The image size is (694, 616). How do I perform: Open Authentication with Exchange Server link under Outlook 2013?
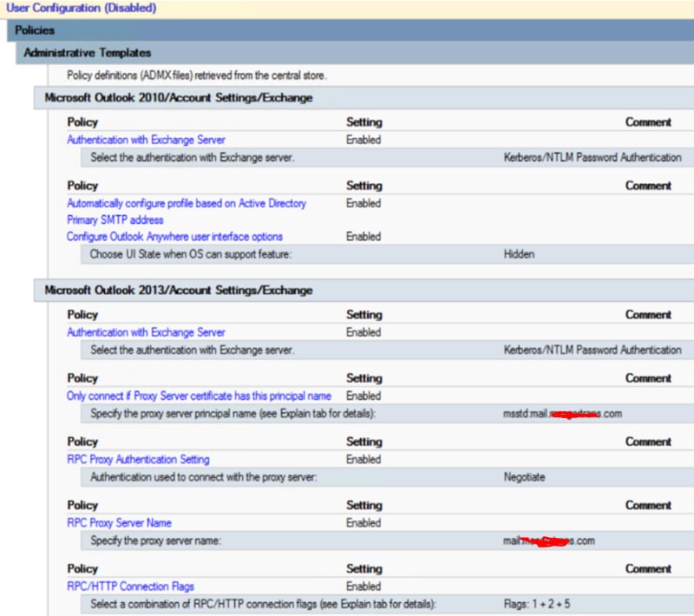[x=146, y=332]
